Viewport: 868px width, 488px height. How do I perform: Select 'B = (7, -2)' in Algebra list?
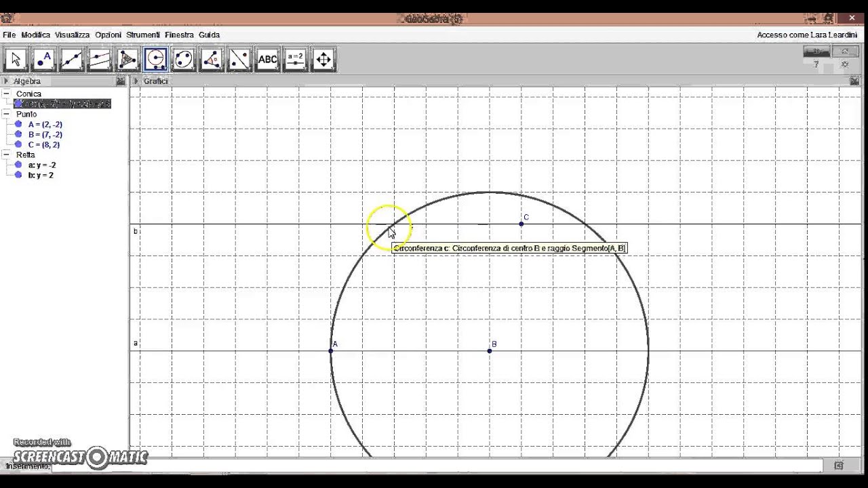[45, 135]
